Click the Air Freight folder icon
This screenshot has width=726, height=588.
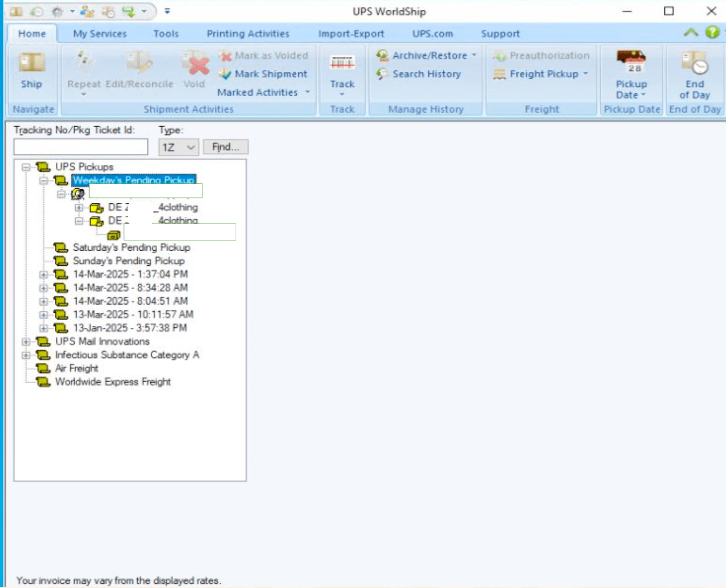[x=43, y=369]
